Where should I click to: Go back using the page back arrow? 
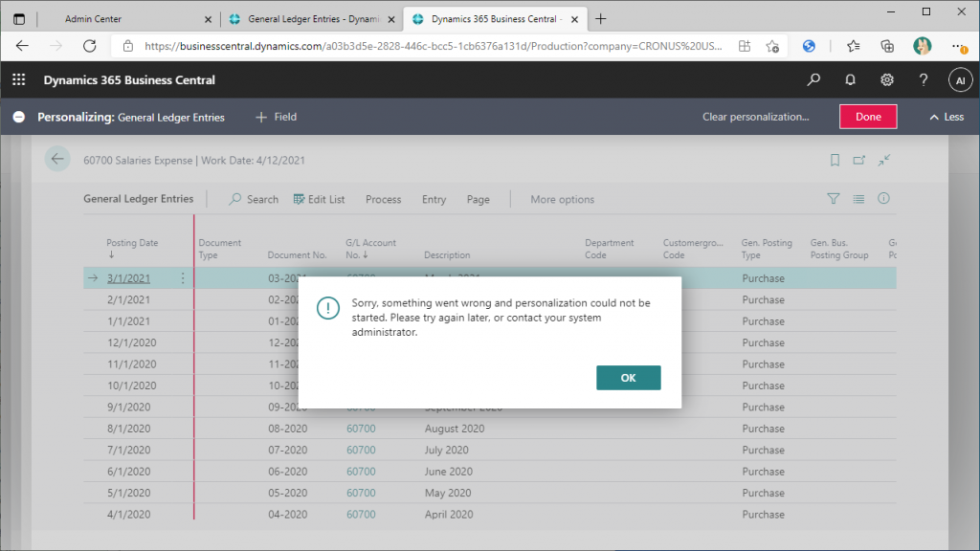57,160
